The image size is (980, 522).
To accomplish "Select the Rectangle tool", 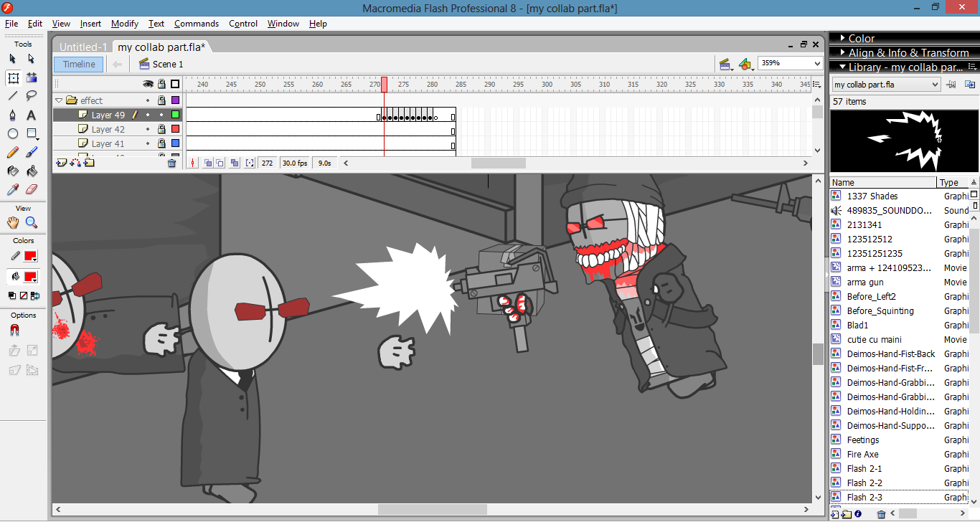I will point(32,133).
